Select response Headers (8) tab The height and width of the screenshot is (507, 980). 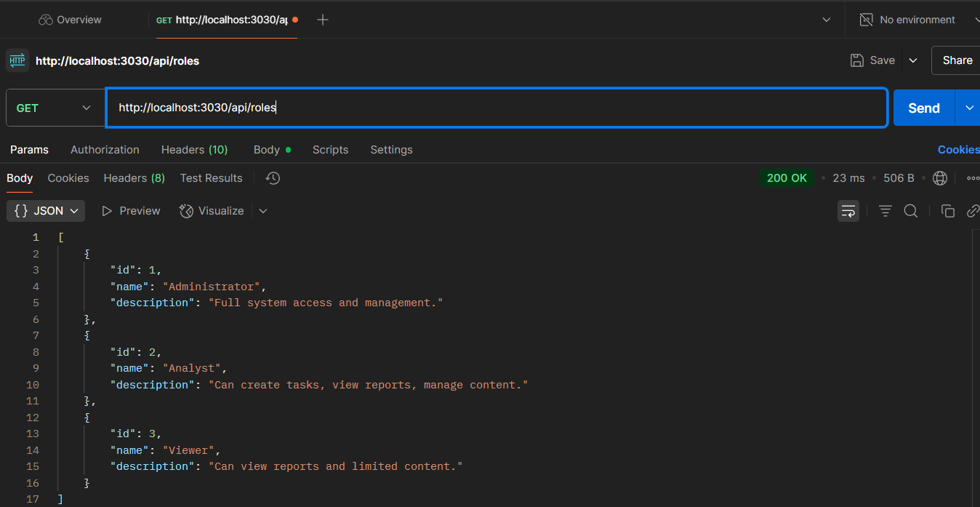click(x=134, y=177)
